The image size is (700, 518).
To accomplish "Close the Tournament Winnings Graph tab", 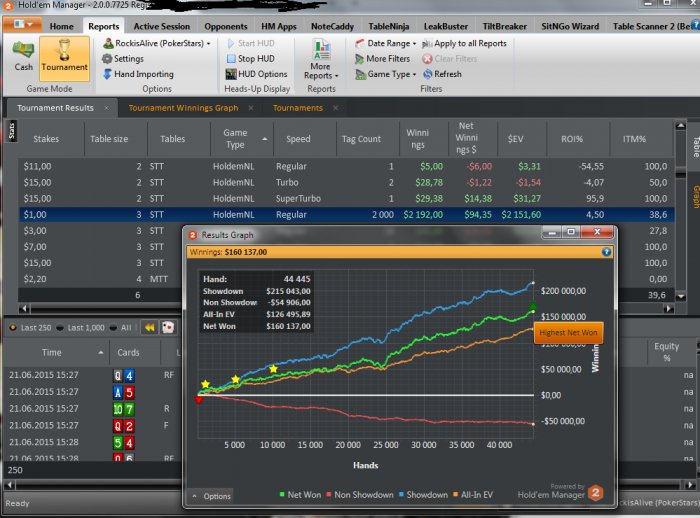I will [251, 108].
